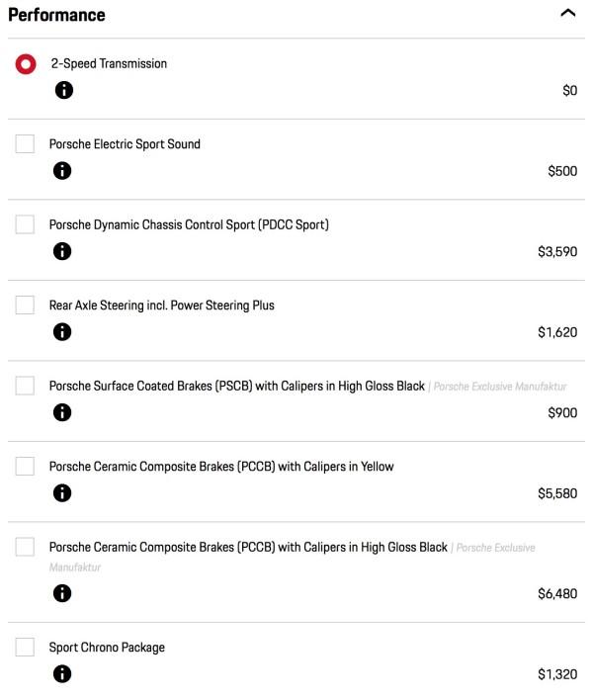Check the Sport Chrono Package box
This screenshot has height=700, width=593.
[x=25, y=647]
